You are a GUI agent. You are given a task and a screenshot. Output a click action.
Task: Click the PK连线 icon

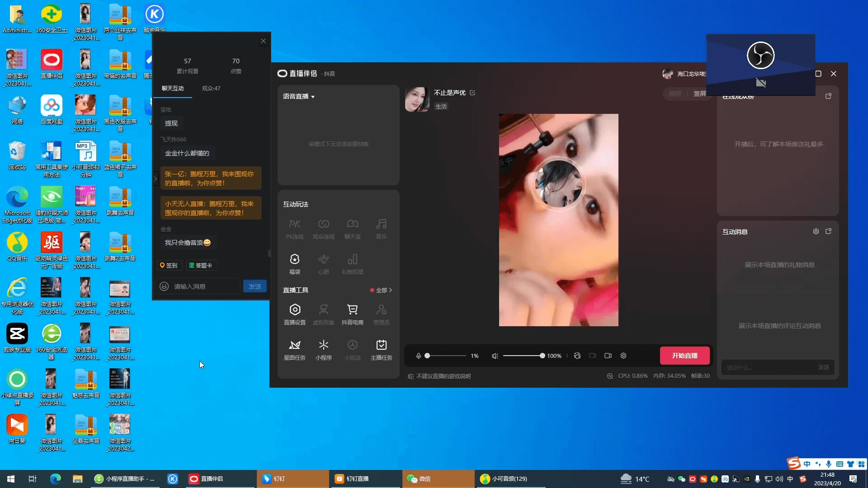click(x=295, y=229)
